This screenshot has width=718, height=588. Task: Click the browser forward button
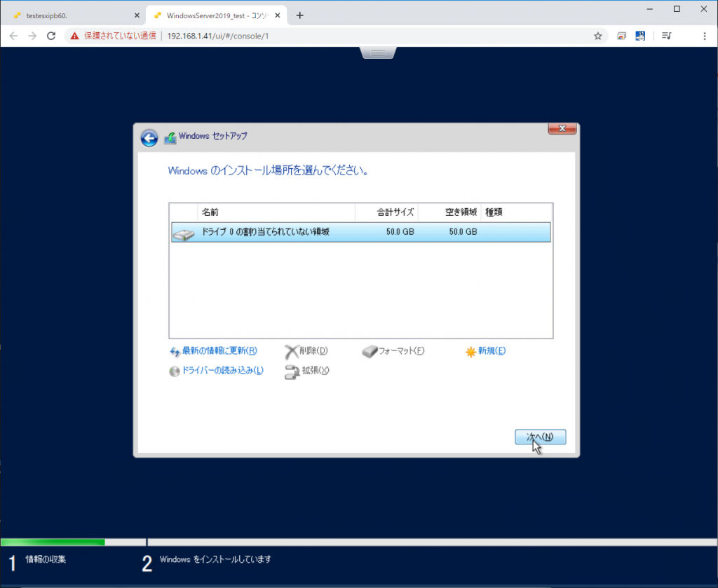click(x=32, y=36)
